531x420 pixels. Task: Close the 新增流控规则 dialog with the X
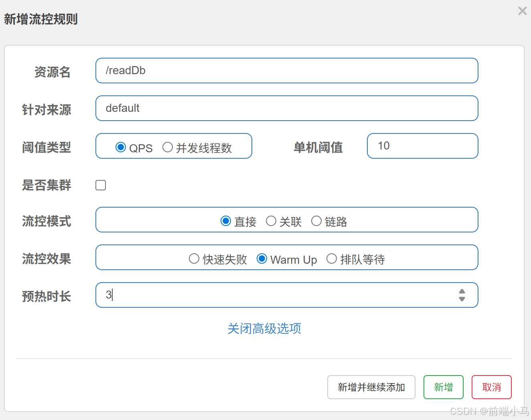pos(522,11)
